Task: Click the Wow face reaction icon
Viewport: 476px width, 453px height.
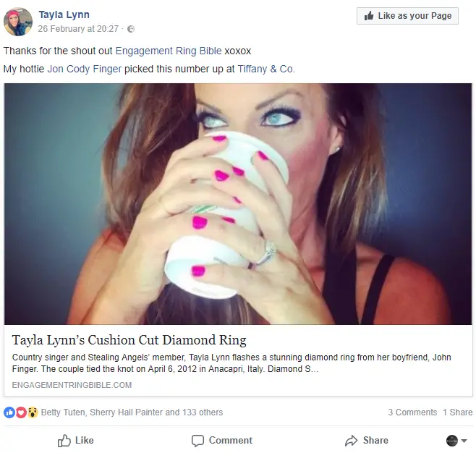Action: coord(32,412)
